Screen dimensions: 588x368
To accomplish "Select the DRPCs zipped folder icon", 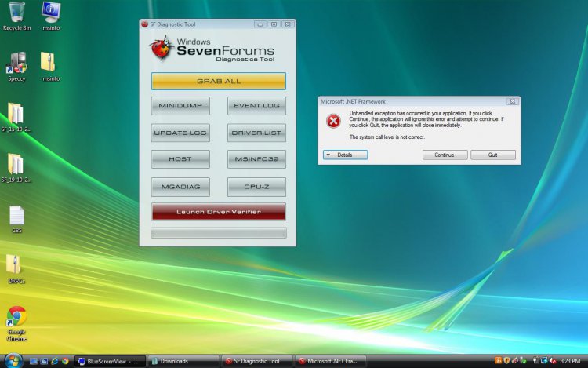I will (16, 269).
